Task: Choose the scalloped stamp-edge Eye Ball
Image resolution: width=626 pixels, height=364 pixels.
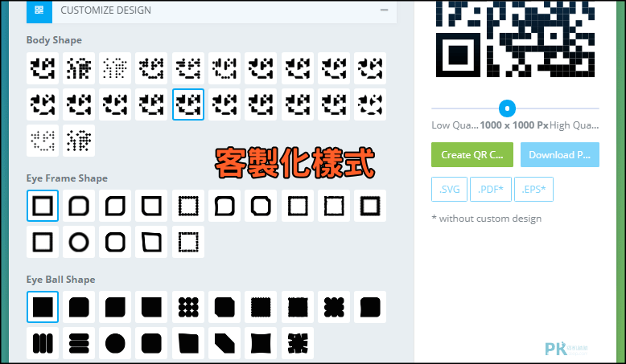Action: click(x=261, y=307)
